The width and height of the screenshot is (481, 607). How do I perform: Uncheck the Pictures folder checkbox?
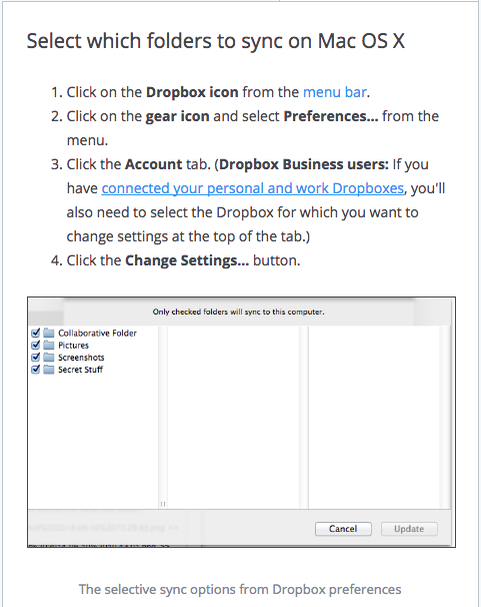coord(36,345)
